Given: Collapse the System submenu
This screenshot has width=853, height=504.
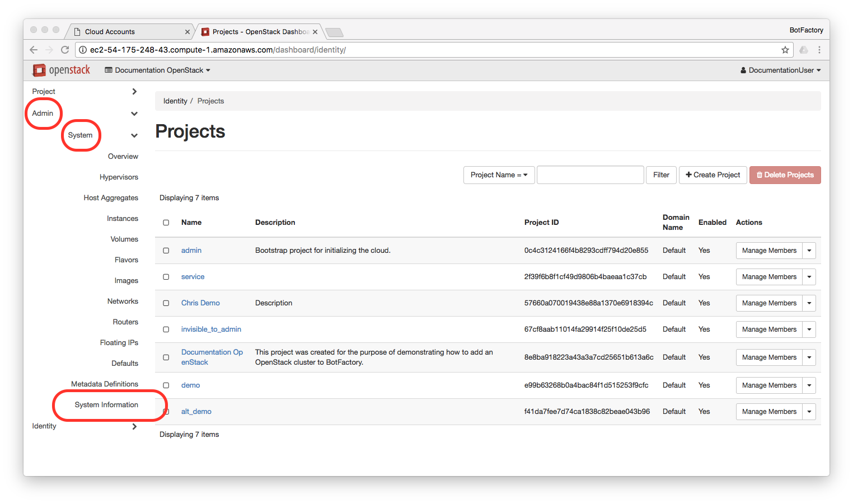Looking at the screenshot, I should (x=102, y=135).
